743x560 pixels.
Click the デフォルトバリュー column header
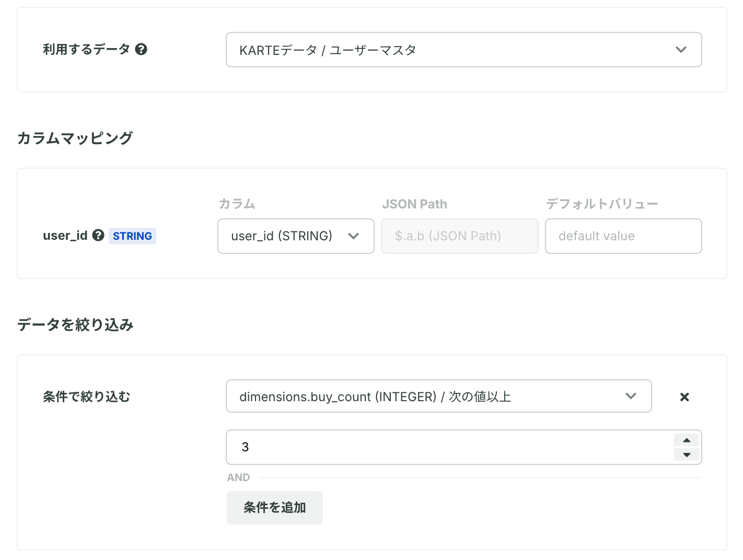click(x=602, y=204)
